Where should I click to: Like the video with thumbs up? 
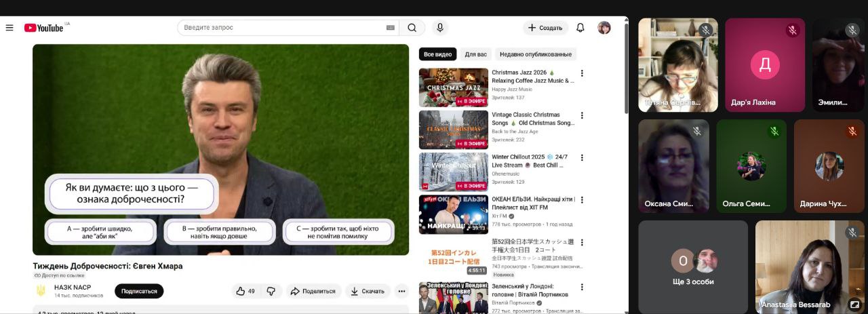[x=245, y=291]
